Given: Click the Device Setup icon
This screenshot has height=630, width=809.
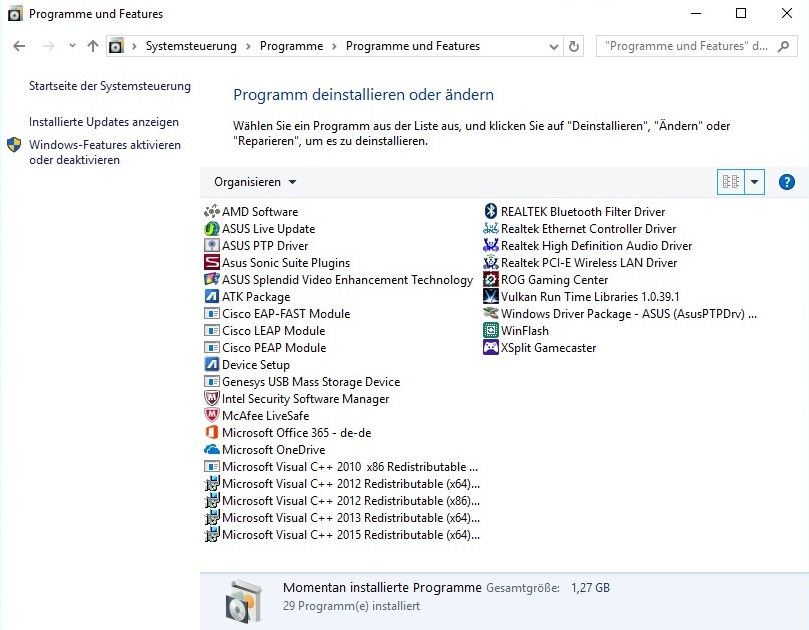Looking at the screenshot, I should [x=212, y=365].
